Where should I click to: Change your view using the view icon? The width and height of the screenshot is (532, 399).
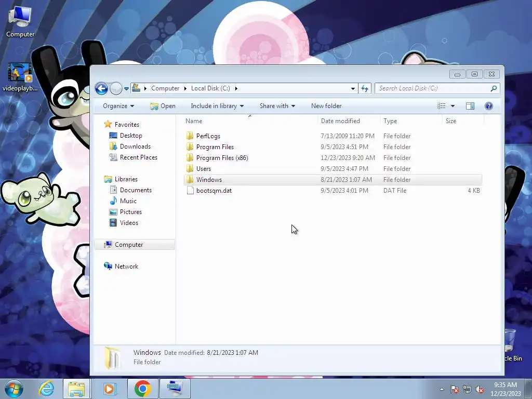442,106
